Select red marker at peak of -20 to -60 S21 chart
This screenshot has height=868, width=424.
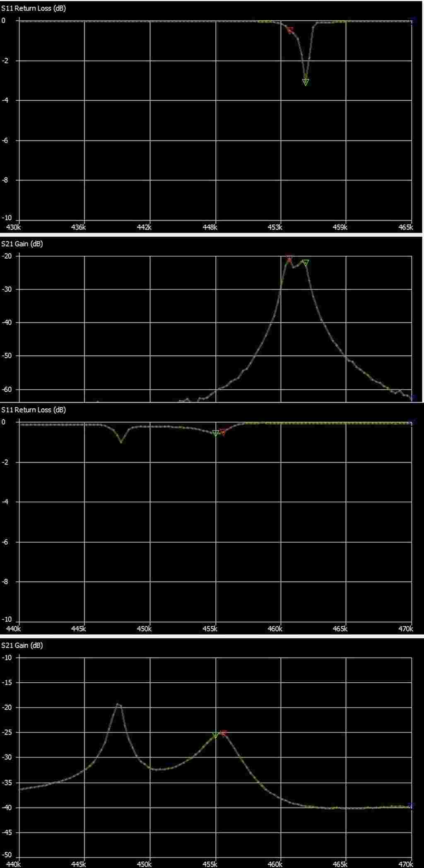[x=289, y=259]
